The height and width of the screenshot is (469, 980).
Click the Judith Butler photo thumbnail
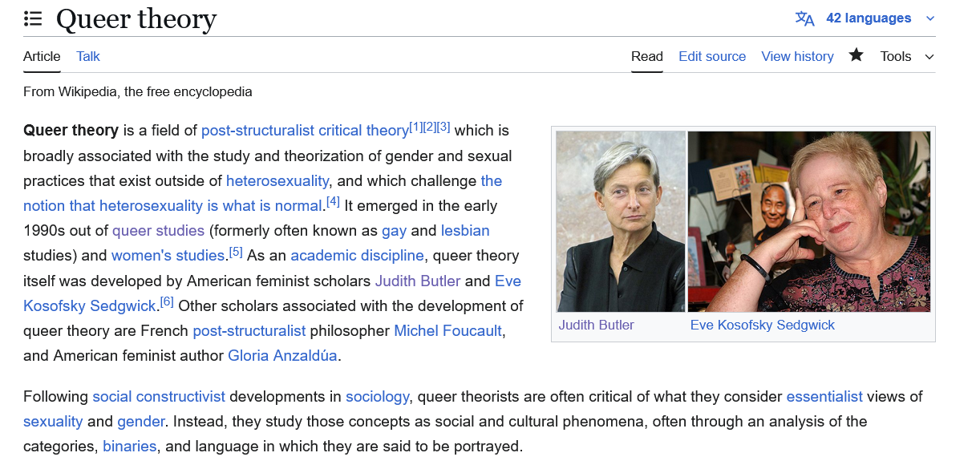621,221
